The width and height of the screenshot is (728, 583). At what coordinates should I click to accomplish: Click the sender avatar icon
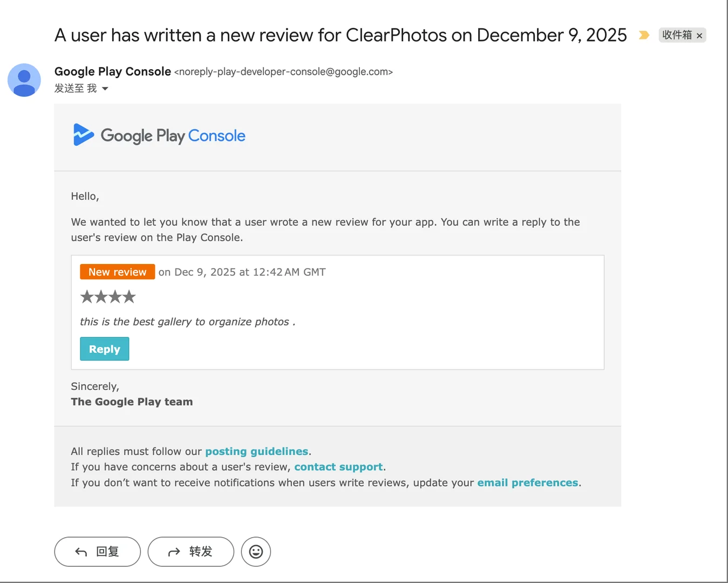(24, 80)
